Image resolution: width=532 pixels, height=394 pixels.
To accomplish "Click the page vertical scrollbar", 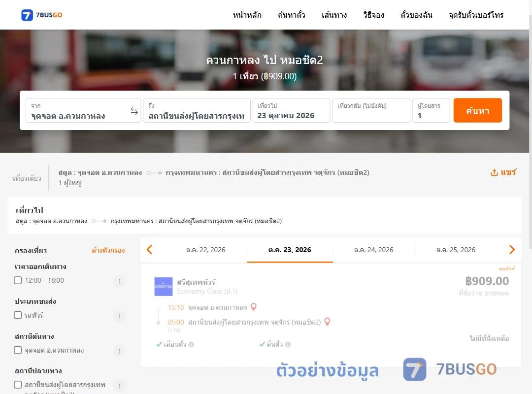I will coord(531,132).
